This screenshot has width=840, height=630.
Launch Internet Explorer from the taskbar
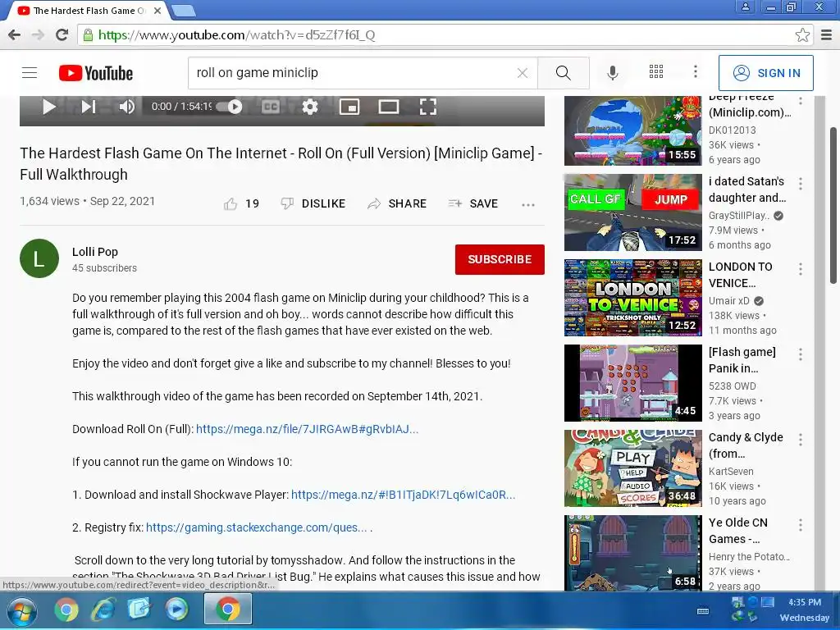pos(103,609)
